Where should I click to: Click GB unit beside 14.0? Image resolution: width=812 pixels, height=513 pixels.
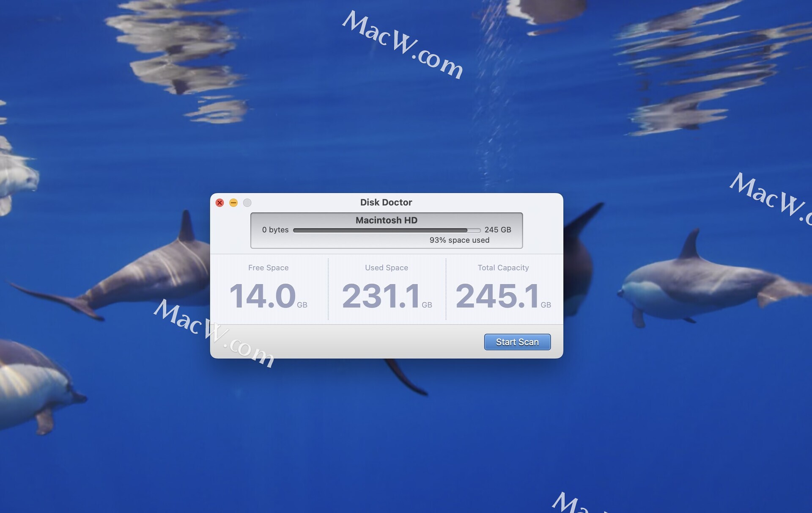[x=302, y=305]
